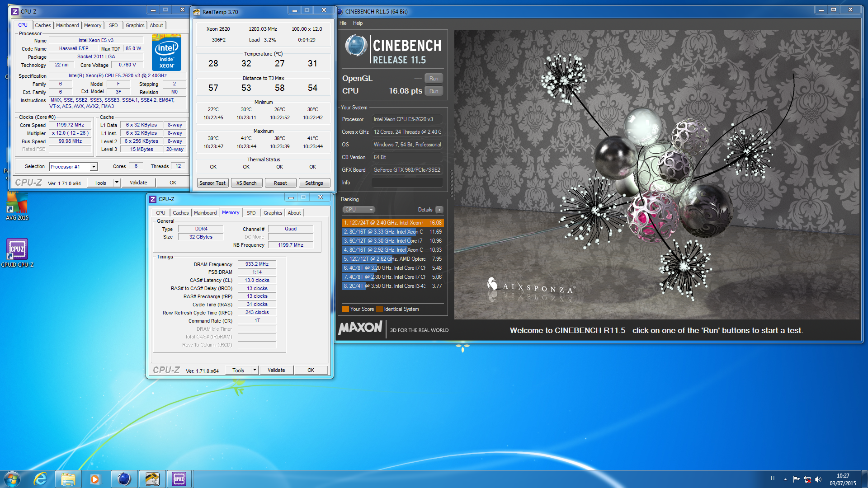Open network status tray icon
The height and width of the screenshot is (488, 868).
click(807, 479)
